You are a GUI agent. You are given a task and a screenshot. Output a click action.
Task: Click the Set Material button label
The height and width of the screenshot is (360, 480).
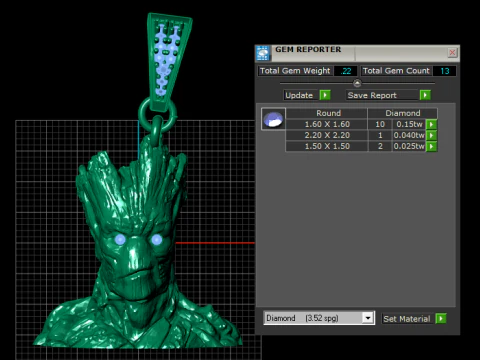pos(407,319)
